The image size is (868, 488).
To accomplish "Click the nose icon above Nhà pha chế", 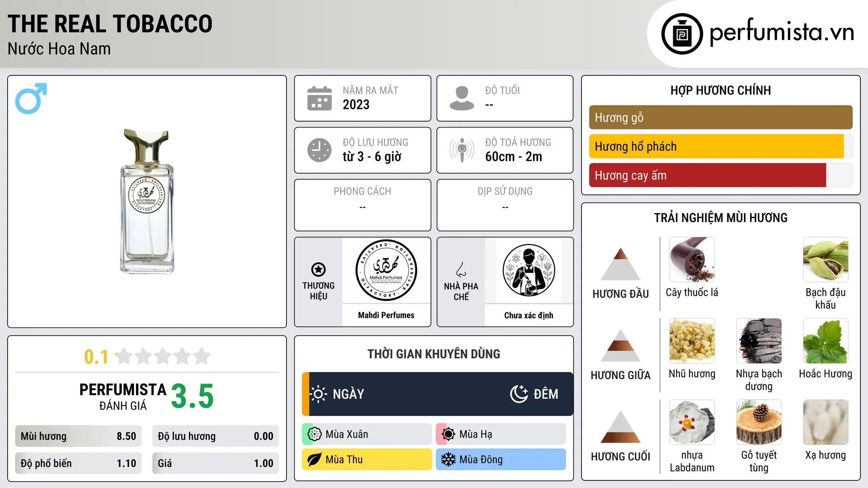I will pyautogui.click(x=461, y=269).
